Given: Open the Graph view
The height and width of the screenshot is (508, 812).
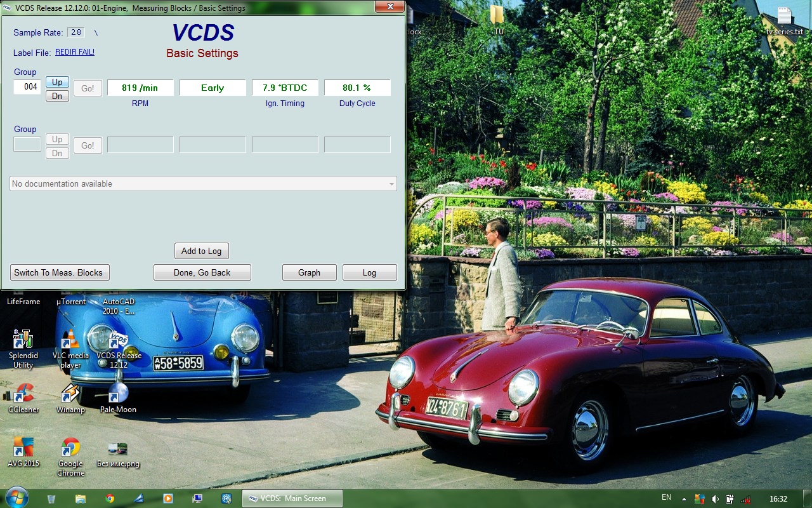Looking at the screenshot, I should coord(309,272).
